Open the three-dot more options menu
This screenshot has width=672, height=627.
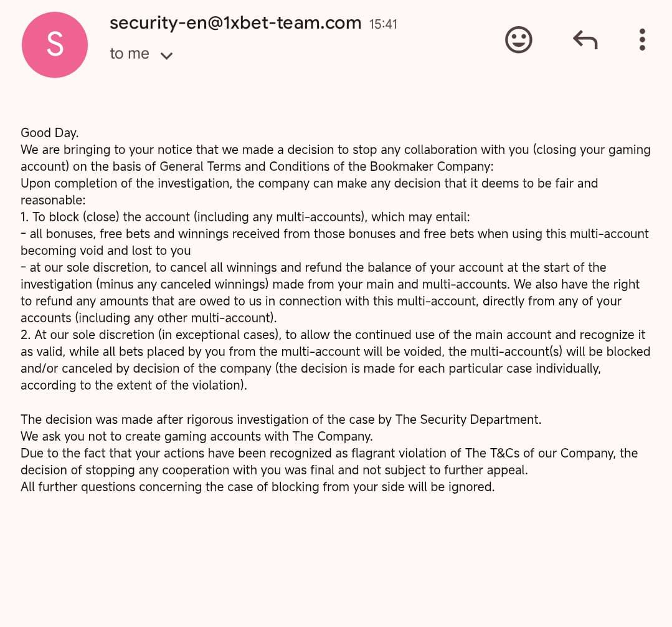(642, 40)
